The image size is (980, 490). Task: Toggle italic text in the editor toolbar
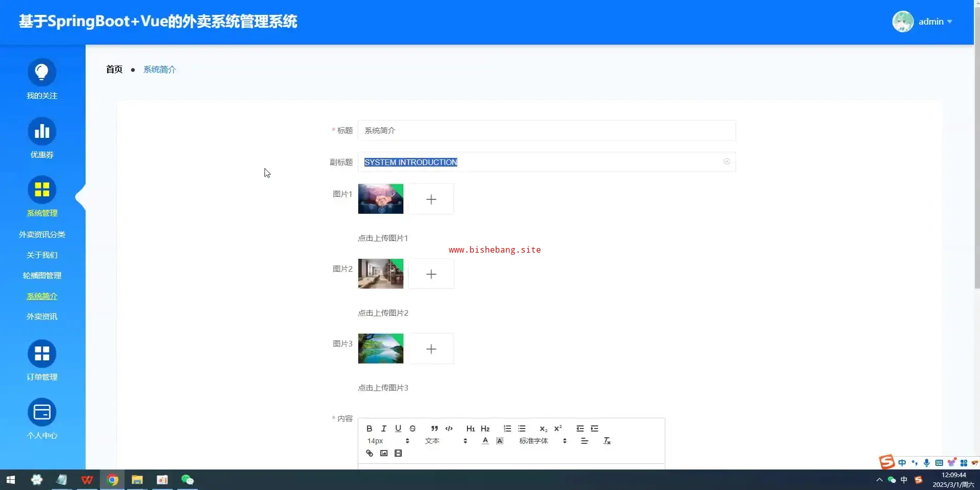coord(383,428)
